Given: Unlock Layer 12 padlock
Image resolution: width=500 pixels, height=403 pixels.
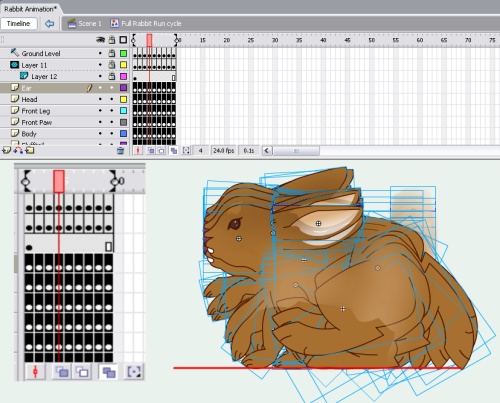Looking at the screenshot, I should click(112, 76).
